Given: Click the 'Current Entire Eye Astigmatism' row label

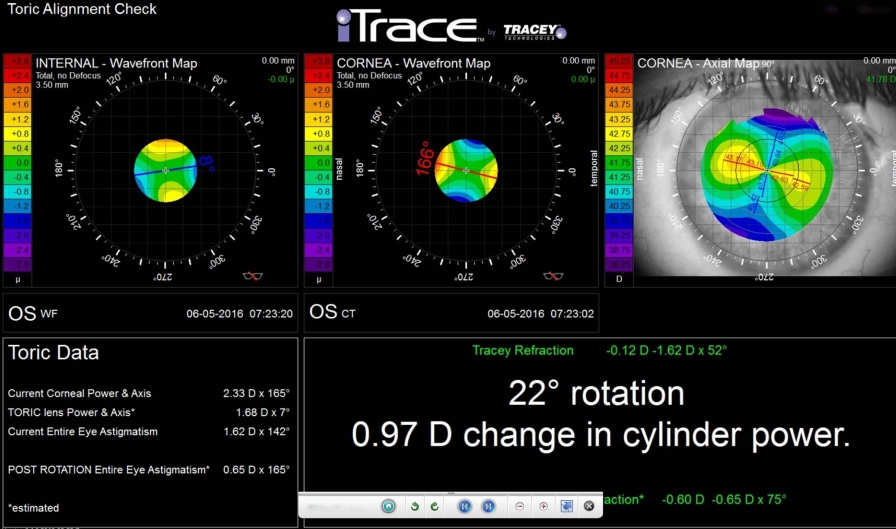Looking at the screenshot, I should (x=83, y=432).
